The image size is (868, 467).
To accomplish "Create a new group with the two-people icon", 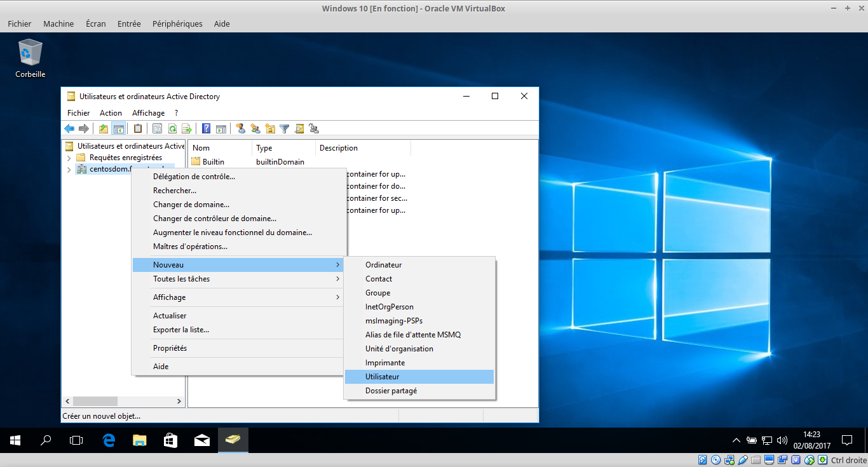I will (x=255, y=129).
